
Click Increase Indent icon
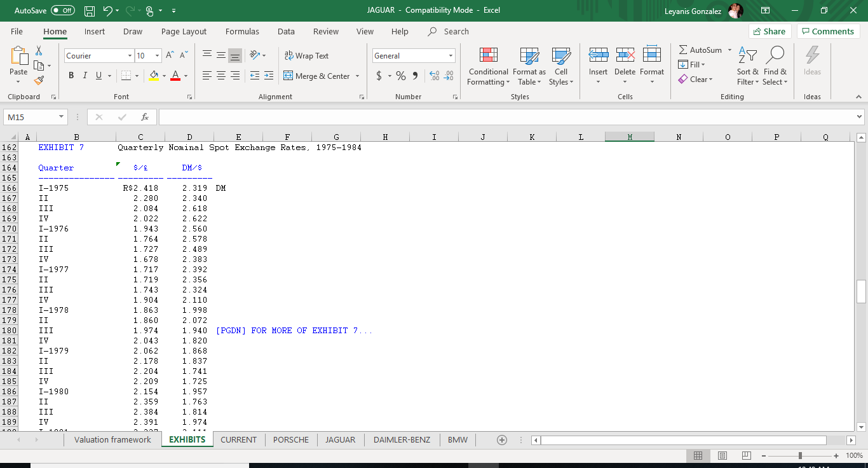pyautogui.click(x=269, y=76)
